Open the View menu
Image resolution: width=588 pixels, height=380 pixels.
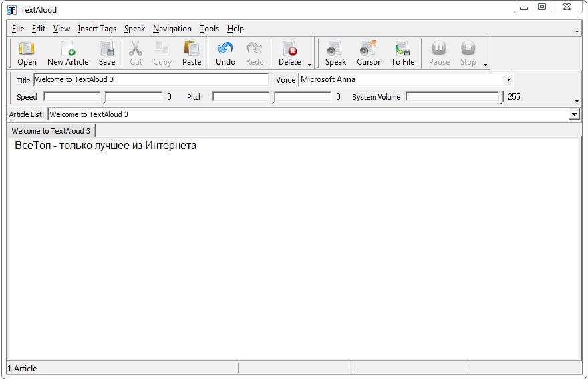[61, 29]
